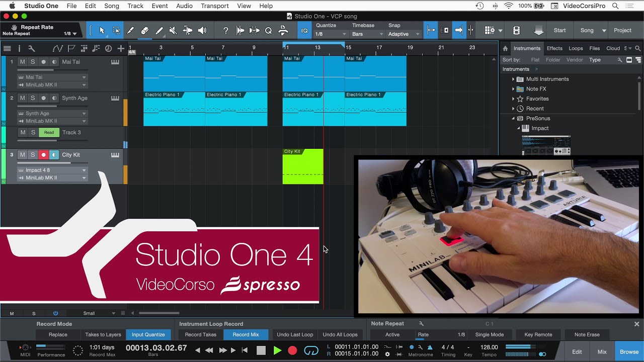Screen dimensions: 644x362
Task: Click the Q quantize icon
Action: (269, 31)
